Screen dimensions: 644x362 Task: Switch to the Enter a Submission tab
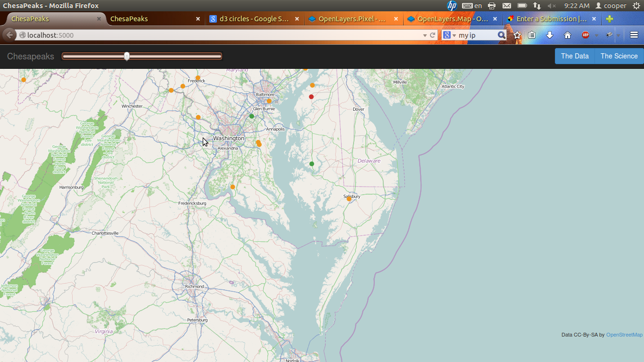tap(552, 19)
